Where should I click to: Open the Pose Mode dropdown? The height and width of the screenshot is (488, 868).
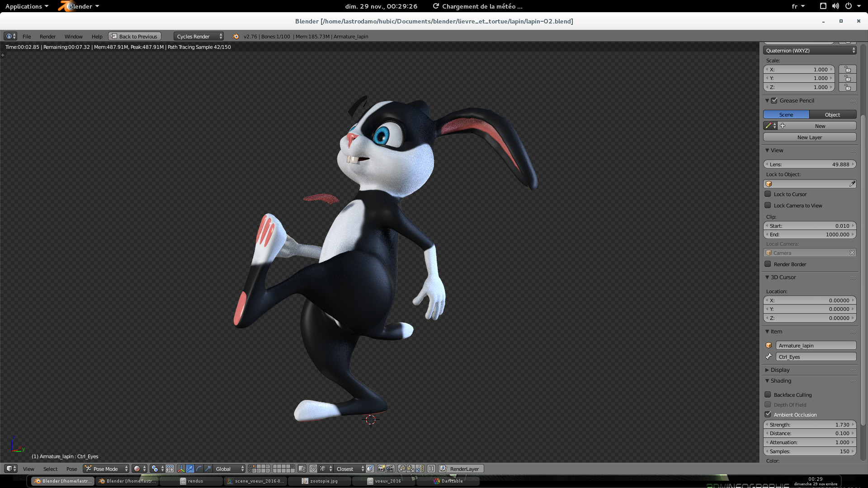coord(106,469)
